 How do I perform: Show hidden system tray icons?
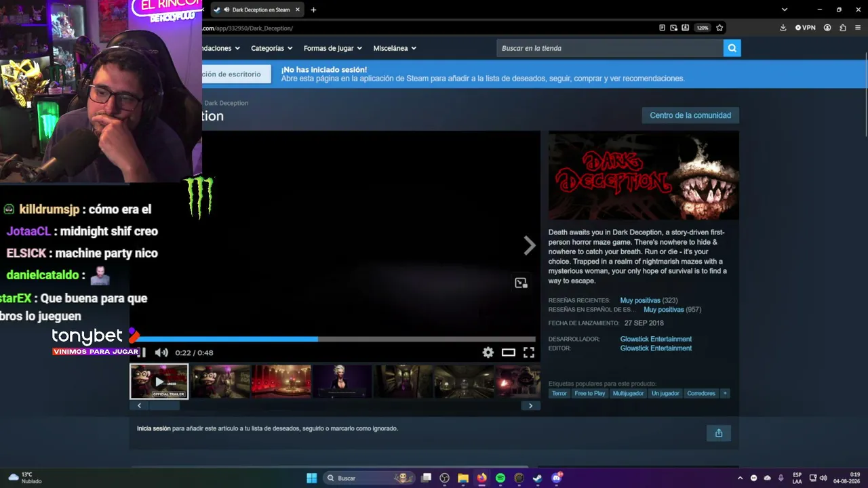coord(740,478)
